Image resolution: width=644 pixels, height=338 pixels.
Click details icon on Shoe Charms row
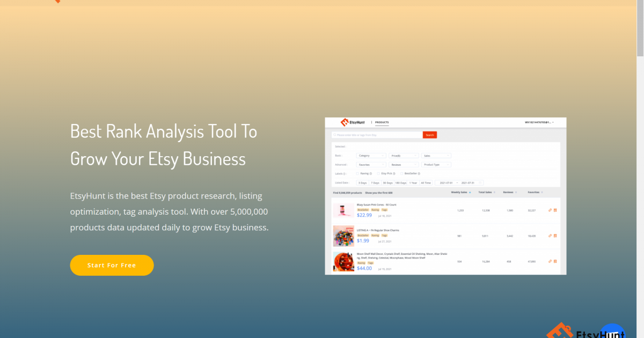tap(555, 236)
